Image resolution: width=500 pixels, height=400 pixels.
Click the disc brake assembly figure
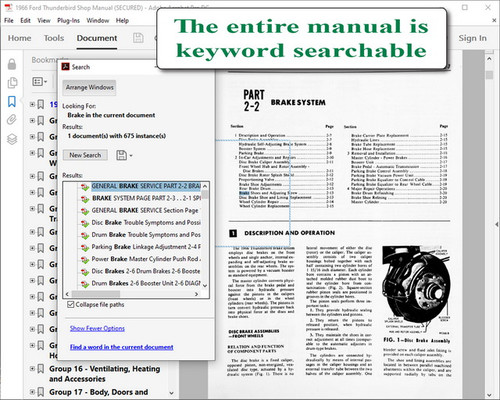416,290
